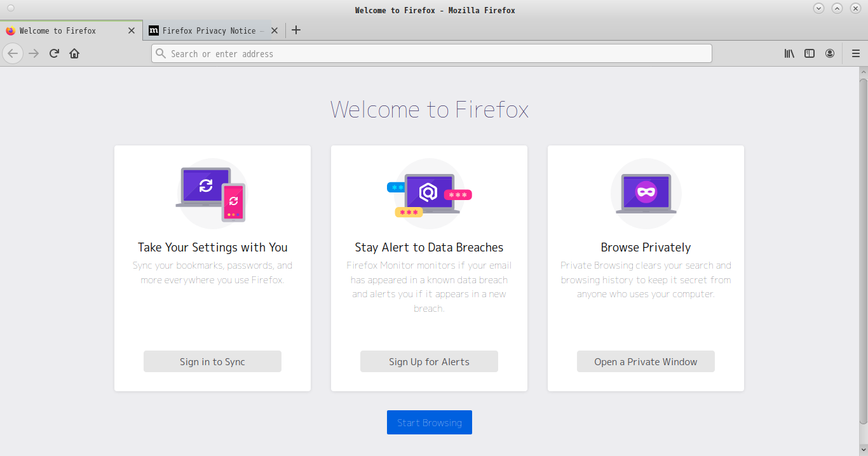Image resolution: width=868 pixels, height=456 pixels.
Task: Switch to the Firefox Privacy Notice tab
Action: coord(214,30)
